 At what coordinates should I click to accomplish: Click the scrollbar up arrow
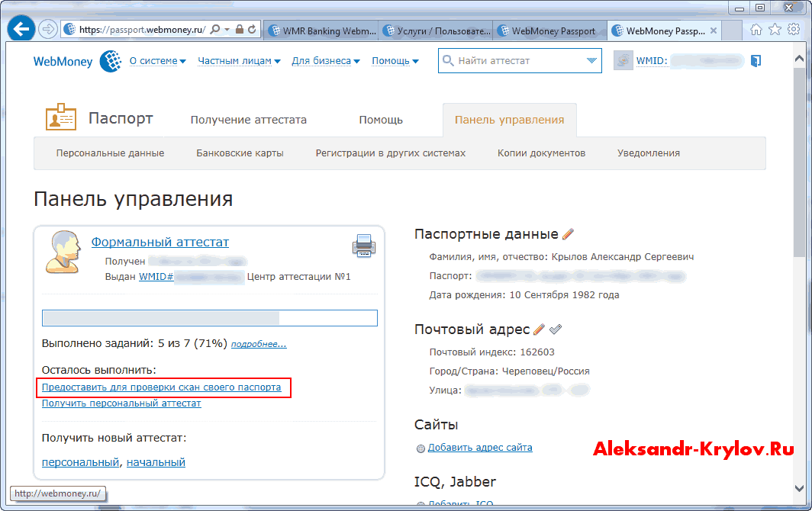[x=799, y=59]
